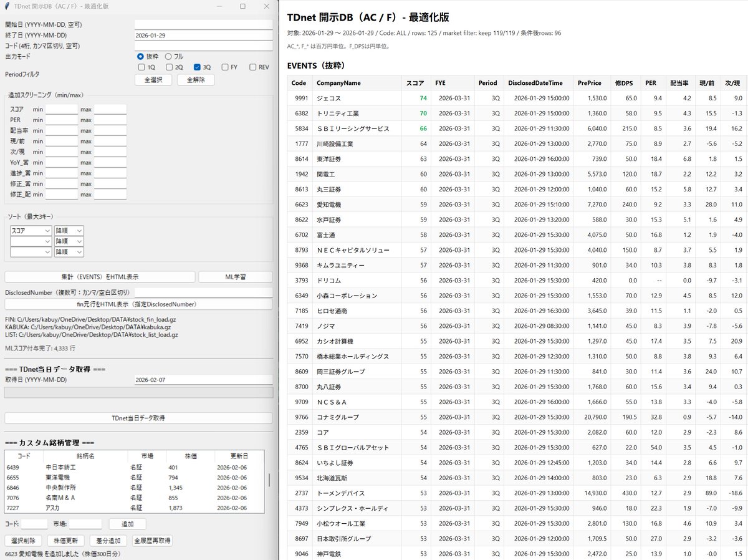Screen dimensions: 748x560
Task: Click fin元行をHTML表示 button
Action: pyautogui.click(x=138, y=304)
